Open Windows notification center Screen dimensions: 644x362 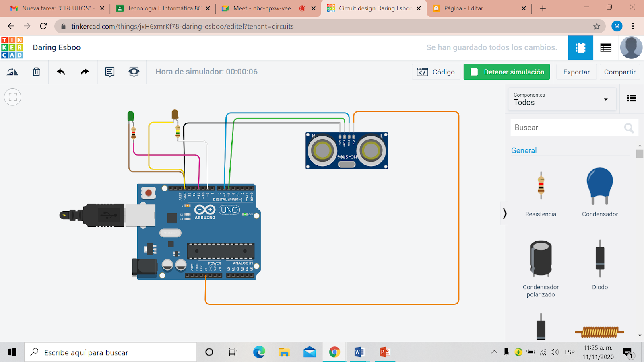pyautogui.click(x=628, y=353)
